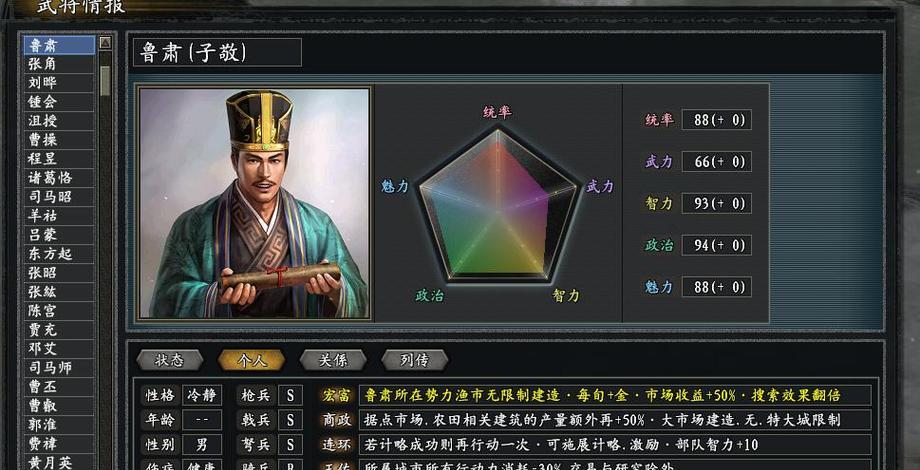920x470 pixels.
Task: Switch to the 列传 tab
Action: pyautogui.click(x=415, y=360)
